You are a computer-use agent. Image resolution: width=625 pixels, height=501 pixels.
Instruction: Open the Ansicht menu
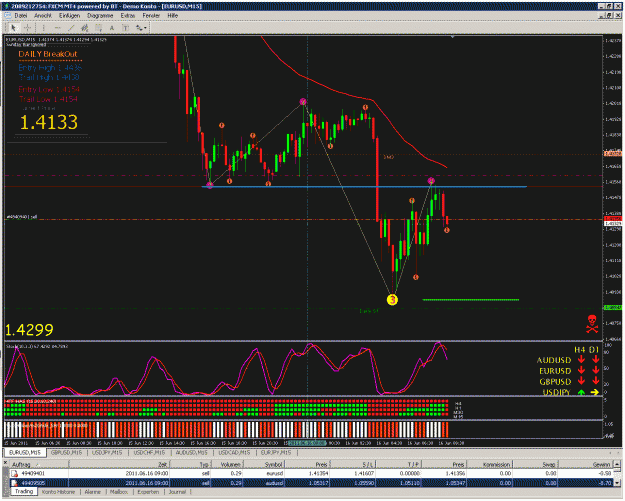pos(43,16)
